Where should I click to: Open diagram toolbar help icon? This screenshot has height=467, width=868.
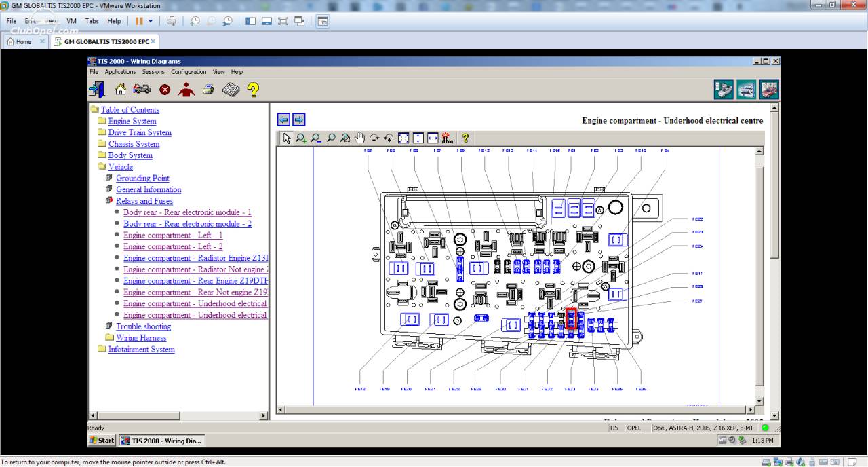click(x=465, y=138)
